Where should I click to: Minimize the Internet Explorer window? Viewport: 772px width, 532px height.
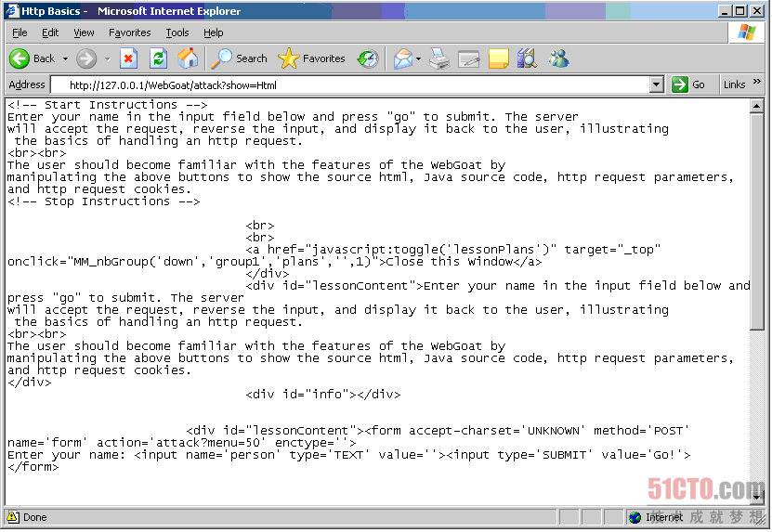[725, 11]
